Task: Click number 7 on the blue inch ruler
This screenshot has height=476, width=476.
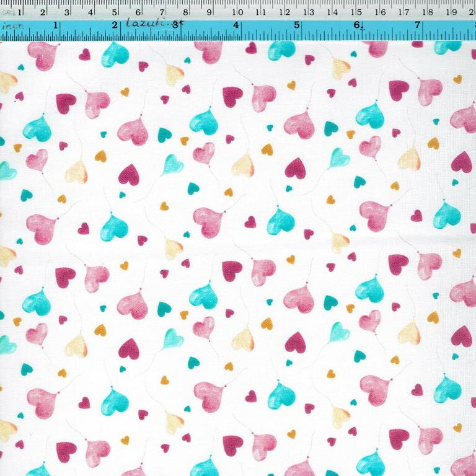Action: (x=417, y=25)
